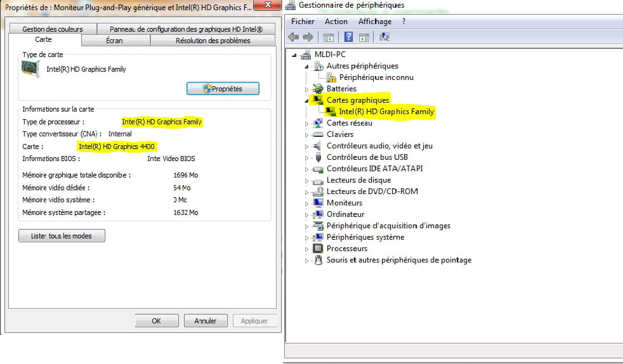This screenshot has width=623, height=364.
Task: Expand the Contrôleurs de bus USB branch
Action: coord(306,158)
